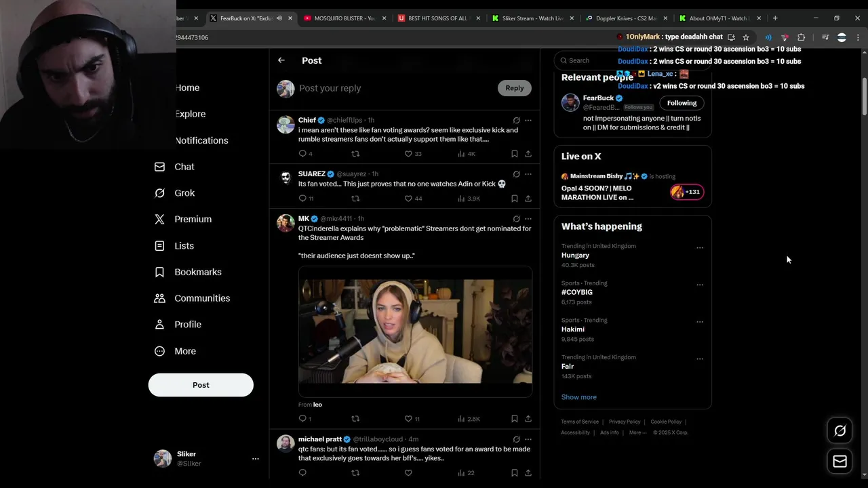Open Sliker account menu dots
This screenshot has height=488, width=868.
click(256, 459)
